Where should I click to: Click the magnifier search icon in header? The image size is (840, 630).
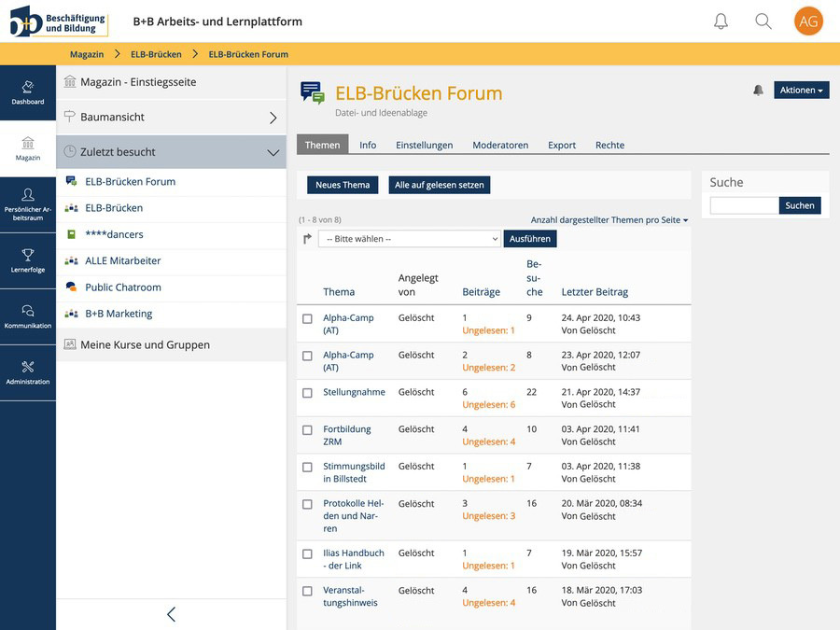[x=763, y=21]
